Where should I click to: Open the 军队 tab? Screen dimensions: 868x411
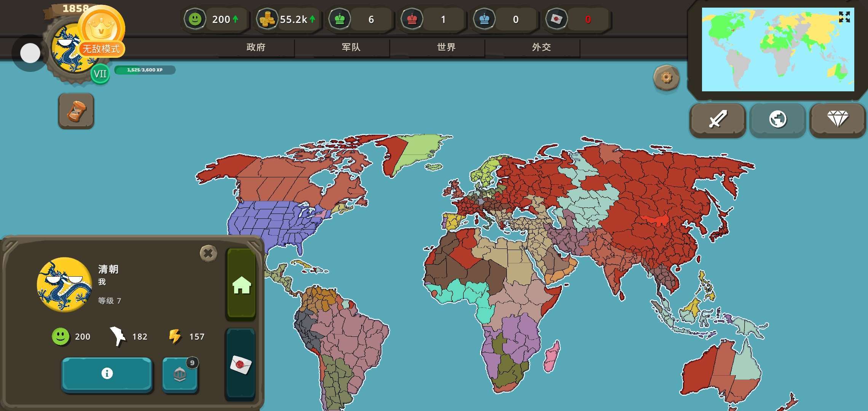[x=351, y=47]
